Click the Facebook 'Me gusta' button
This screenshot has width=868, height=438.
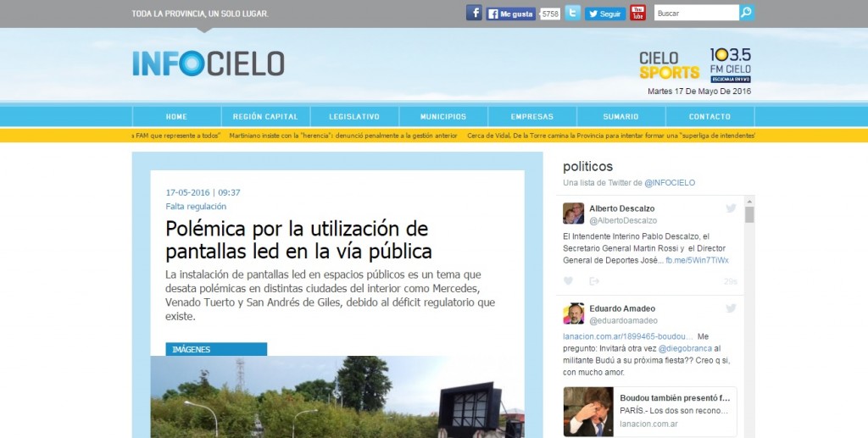[x=511, y=14]
